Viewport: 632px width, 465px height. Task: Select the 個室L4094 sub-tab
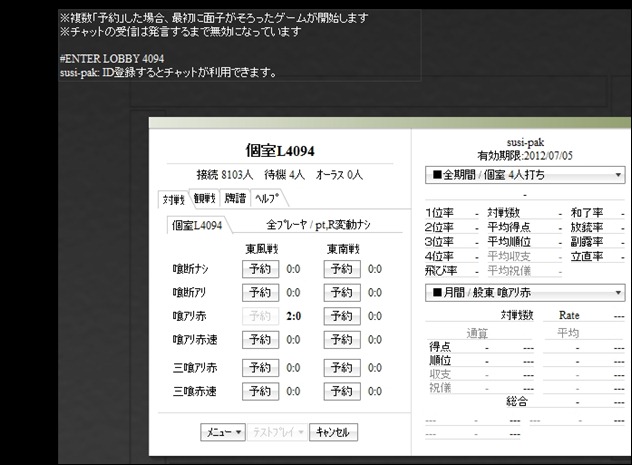(197, 225)
